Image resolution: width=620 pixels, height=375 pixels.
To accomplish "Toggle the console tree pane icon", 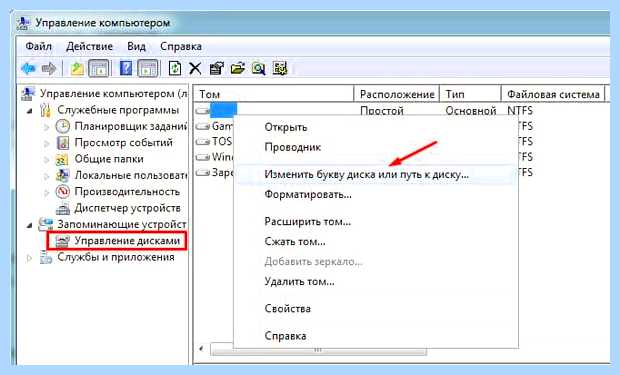I will [99, 68].
